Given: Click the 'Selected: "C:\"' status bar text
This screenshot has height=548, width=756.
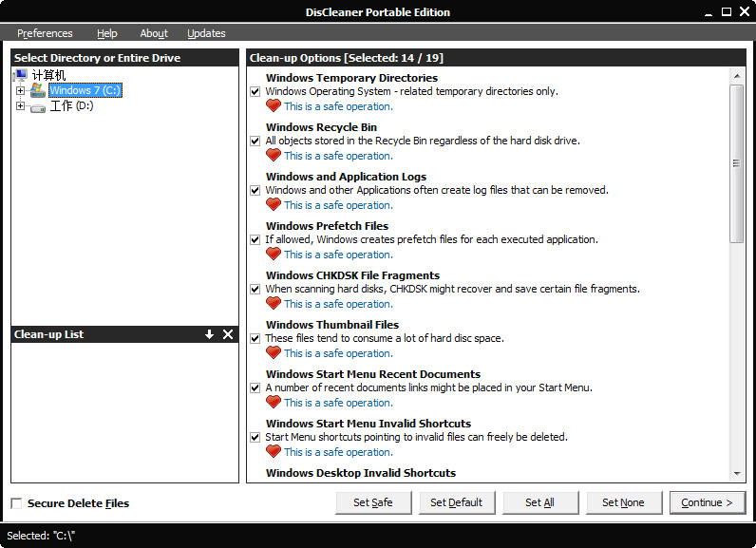Looking at the screenshot, I should coord(41,536).
